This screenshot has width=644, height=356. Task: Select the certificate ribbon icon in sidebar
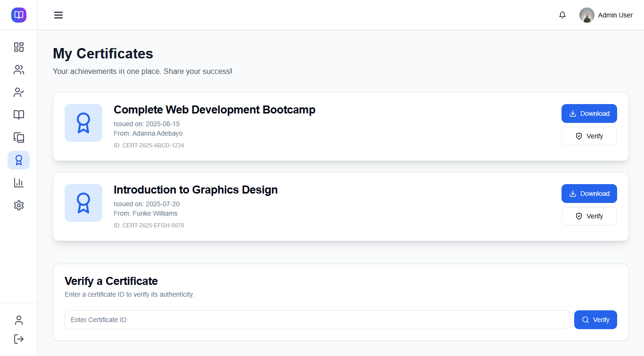point(19,160)
